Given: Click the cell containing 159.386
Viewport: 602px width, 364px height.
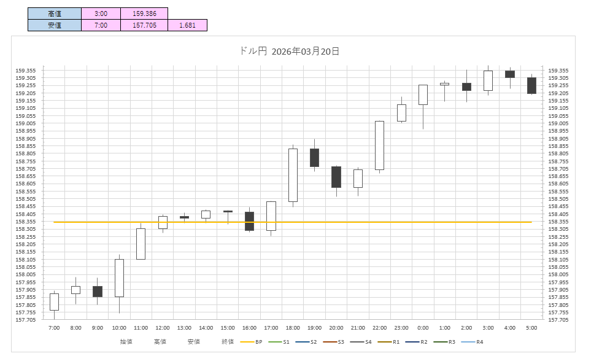Looking at the screenshot, I should click(144, 13).
